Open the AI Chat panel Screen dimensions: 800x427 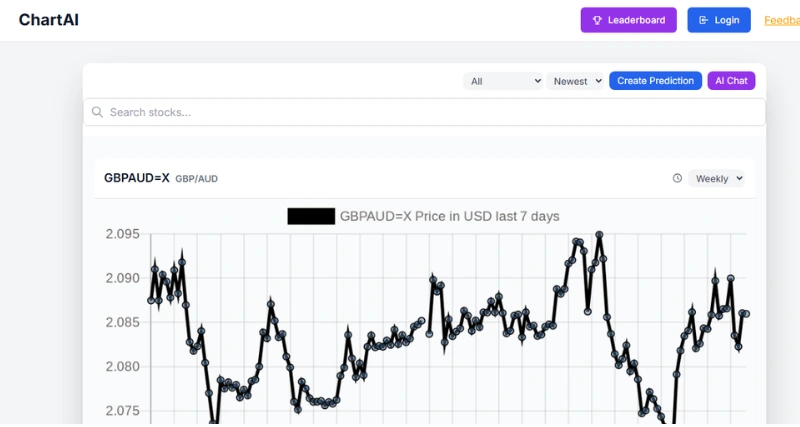(x=731, y=81)
